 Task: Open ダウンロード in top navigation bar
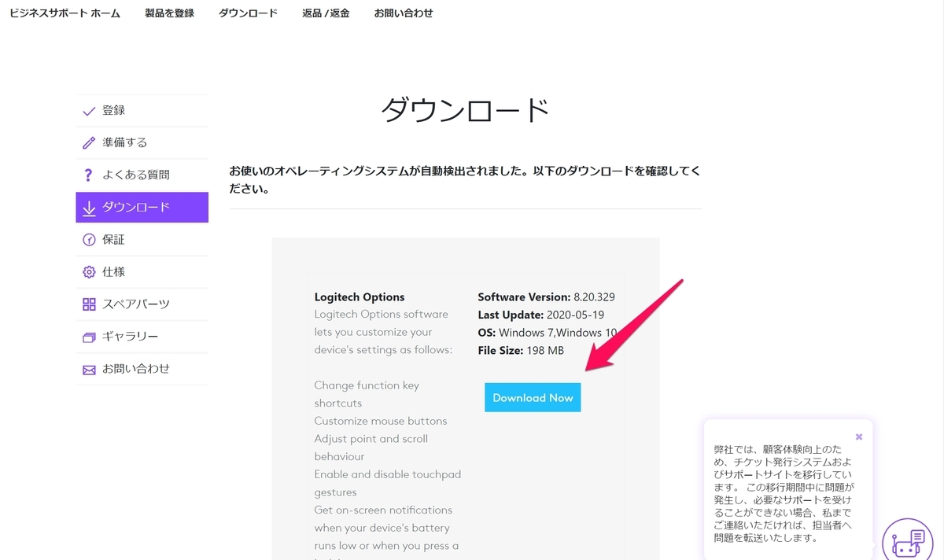point(248,13)
